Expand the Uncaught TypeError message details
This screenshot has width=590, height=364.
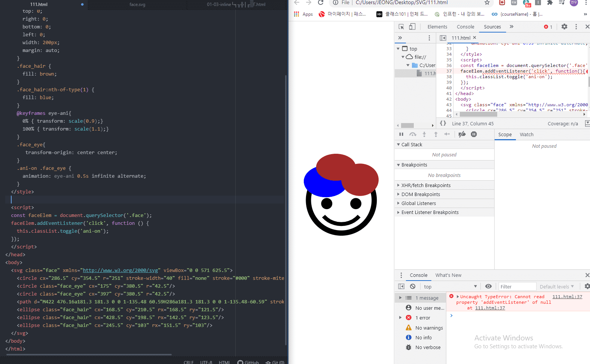458,297
